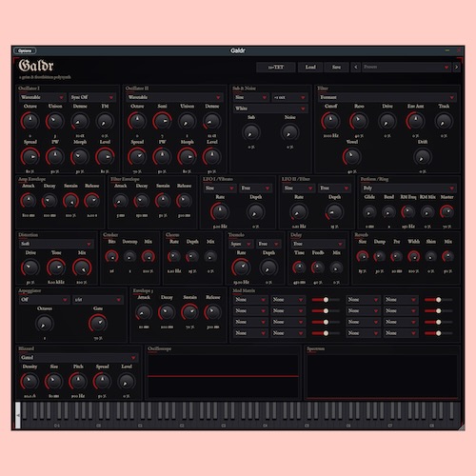This screenshot has width=476, height=476.
Task: Open Mod Matrix top-left source dropdown
Action: click(250, 300)
